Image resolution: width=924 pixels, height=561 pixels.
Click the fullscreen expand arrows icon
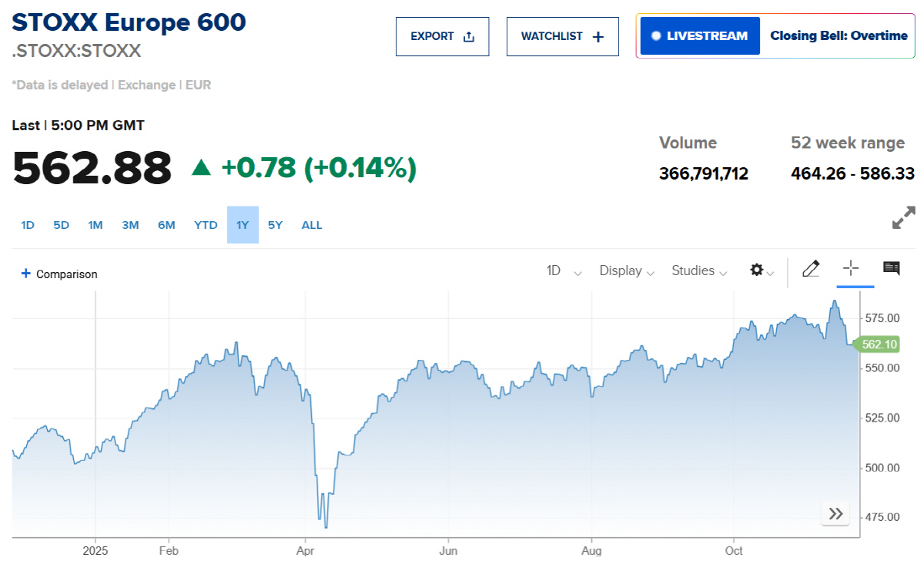pos(902,218)
